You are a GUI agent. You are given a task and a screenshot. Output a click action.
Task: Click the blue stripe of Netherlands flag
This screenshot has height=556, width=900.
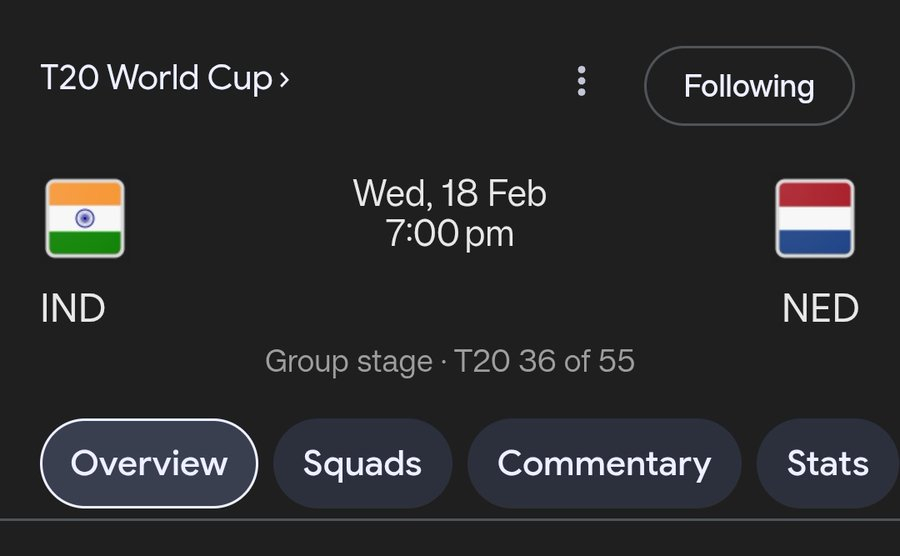815,242
